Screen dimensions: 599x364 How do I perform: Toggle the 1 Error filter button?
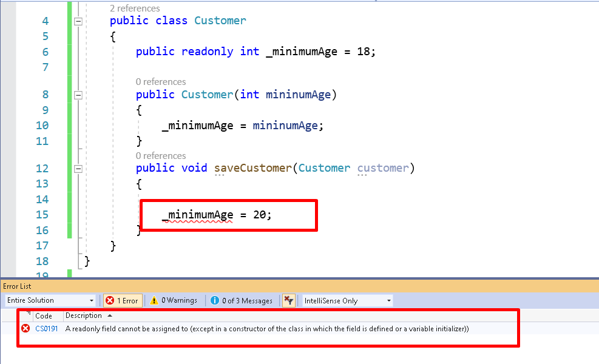click(123, 300)
